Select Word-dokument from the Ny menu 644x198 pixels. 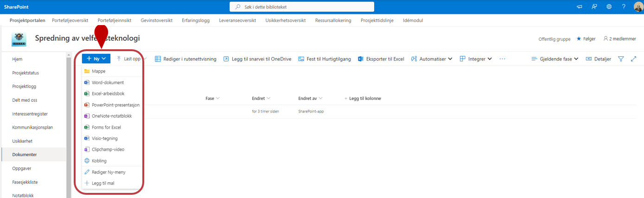pos(108,82)
